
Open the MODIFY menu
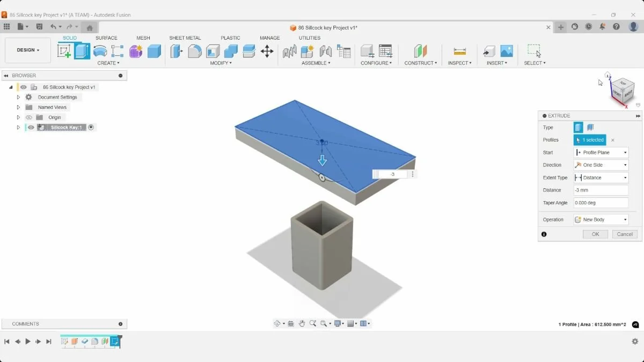click(x=221, y=63)
